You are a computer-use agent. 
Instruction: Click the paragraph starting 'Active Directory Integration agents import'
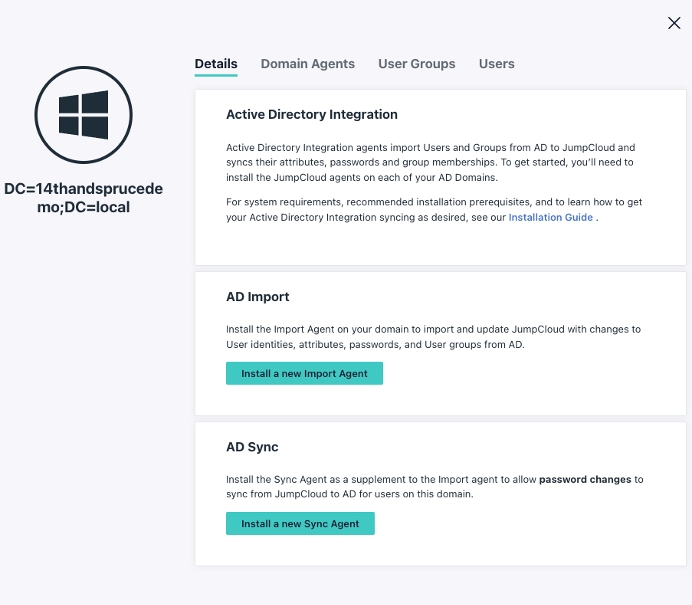click(430, 162)
